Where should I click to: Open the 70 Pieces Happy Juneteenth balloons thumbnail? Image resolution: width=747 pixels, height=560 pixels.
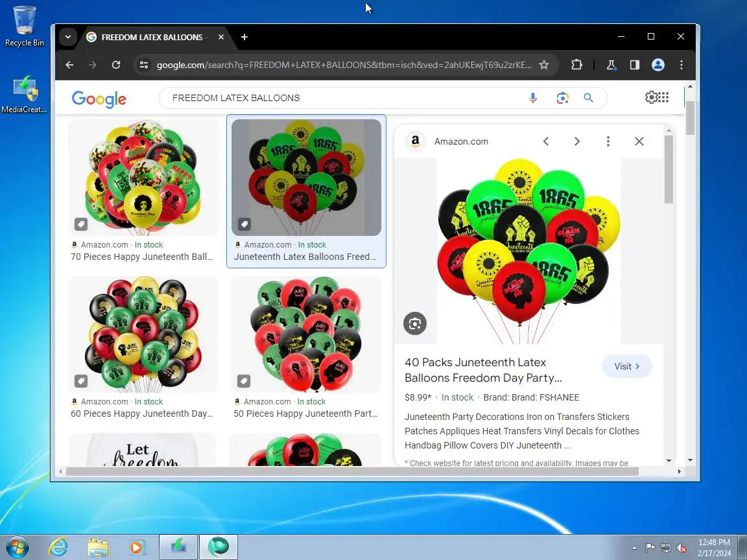click(143, 178)
